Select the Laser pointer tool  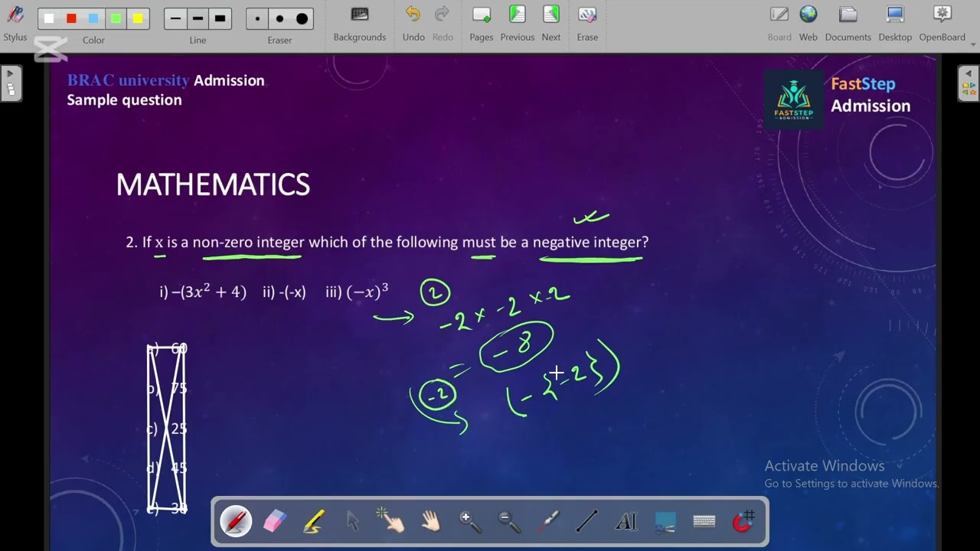[x=548, y=522]
